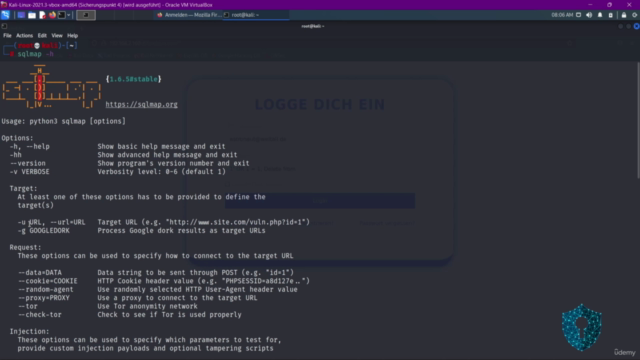Click the 'Options:' heading text

click(18, 138)
